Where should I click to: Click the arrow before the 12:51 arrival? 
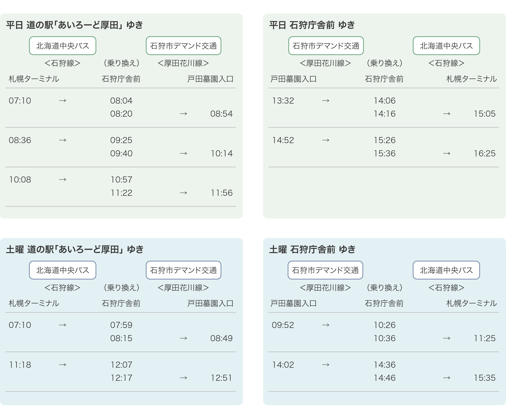pos(183,378)
